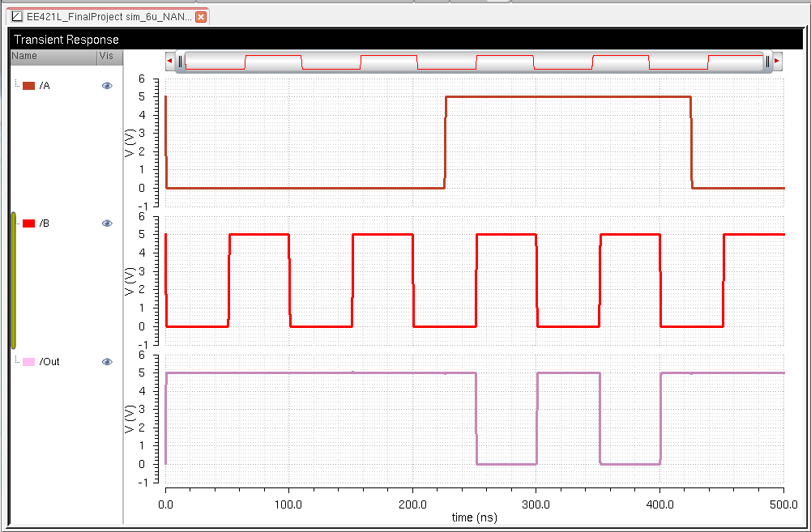Select the /Out signal name
Viewport: 811px width, 532px height.
pyautogui.click(x=49, y=362)
